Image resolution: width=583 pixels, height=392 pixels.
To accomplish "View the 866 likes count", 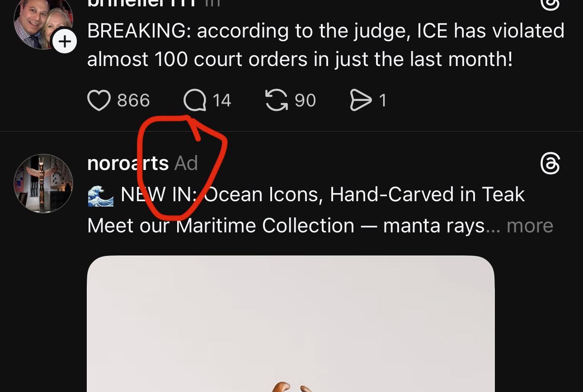I will point(133,100).
